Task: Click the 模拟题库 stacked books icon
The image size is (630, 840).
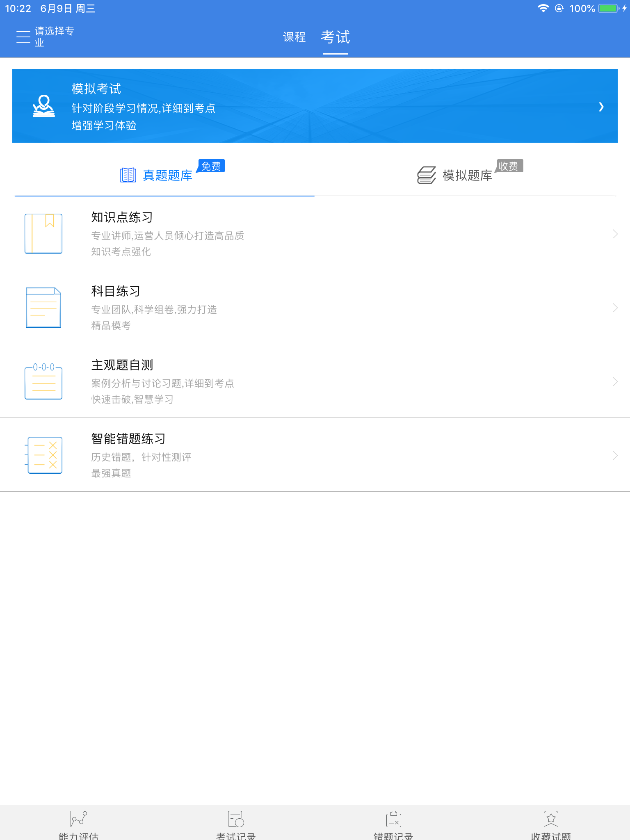Action: [x=427, y=175]
